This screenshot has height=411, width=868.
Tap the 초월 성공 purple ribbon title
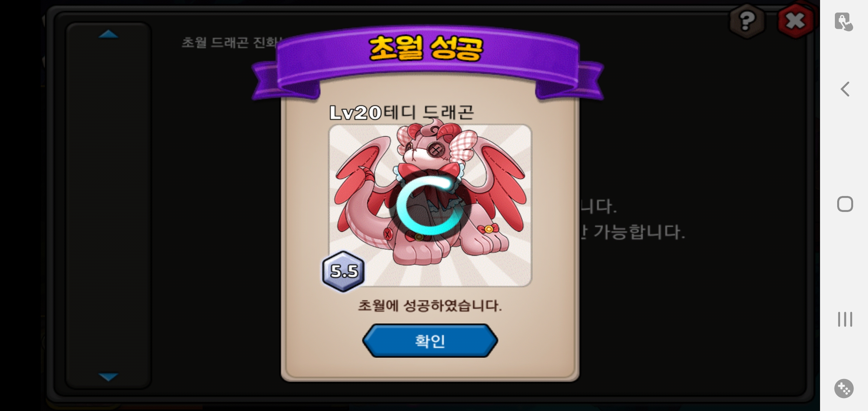426,49
